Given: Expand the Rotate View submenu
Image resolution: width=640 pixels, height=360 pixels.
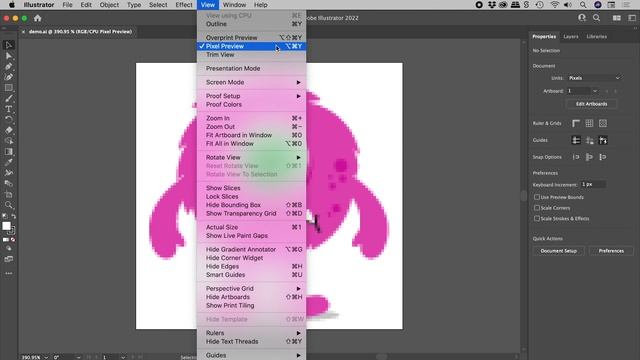Looking at the screenshot, I should [x=251, y=157].
